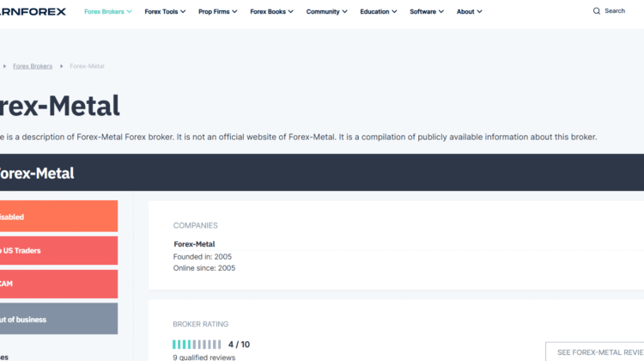Open the Forex Books dropdown

click(271, 11)
